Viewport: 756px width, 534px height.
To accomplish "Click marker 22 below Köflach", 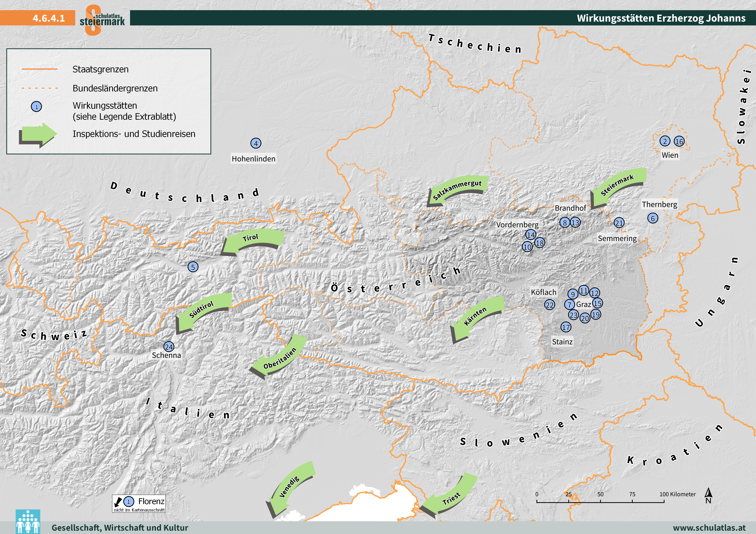I will (550, 305).
